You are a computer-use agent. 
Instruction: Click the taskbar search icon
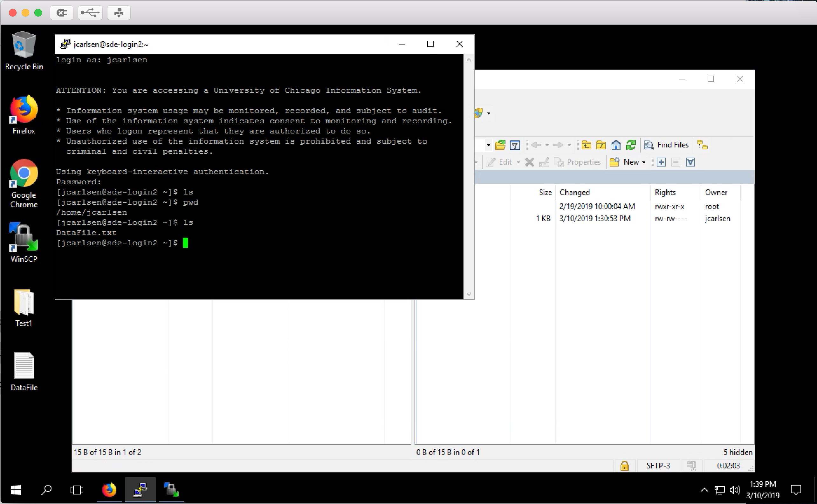[x=46, y=490]
